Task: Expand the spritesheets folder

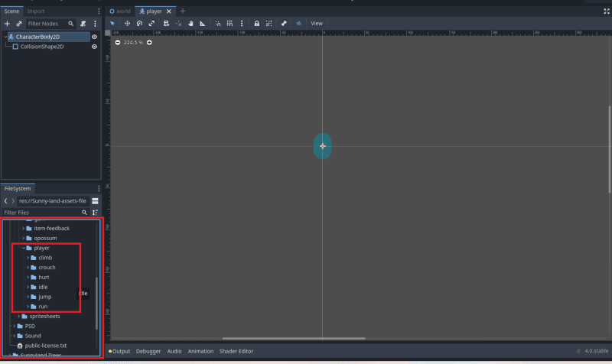Action: [18, 316]
